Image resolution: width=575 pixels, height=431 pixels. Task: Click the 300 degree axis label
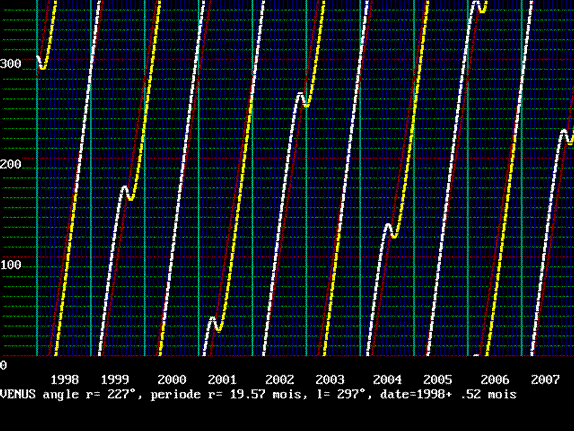(11, 64)
